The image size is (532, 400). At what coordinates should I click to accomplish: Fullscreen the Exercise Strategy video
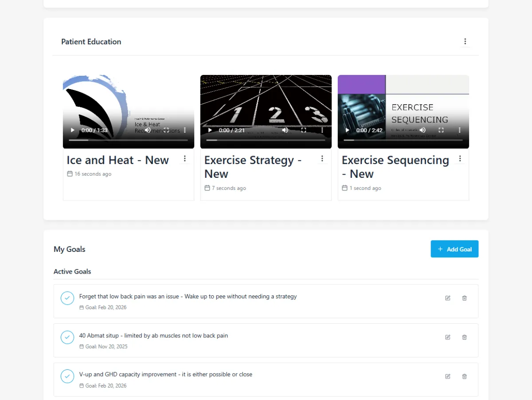click(304, 130)
